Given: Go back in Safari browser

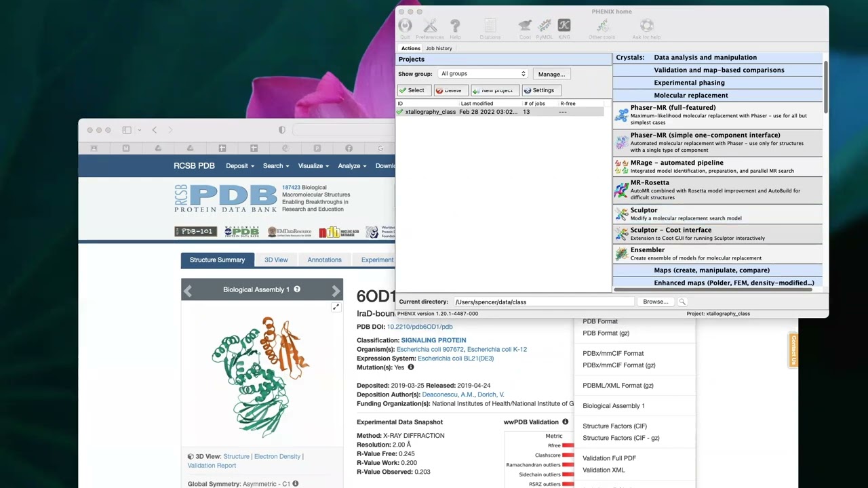Looking at the screenshot, I should [155, 130].
